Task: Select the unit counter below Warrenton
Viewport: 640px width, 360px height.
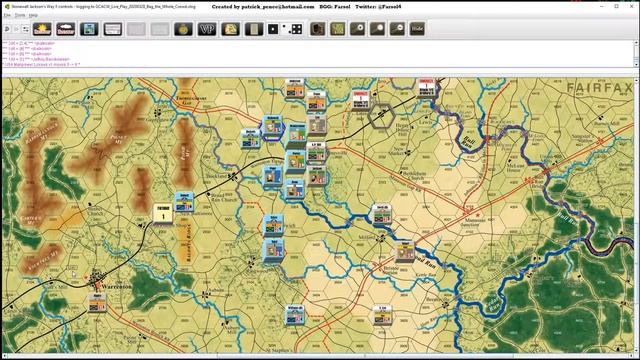Action: point(97,303)
